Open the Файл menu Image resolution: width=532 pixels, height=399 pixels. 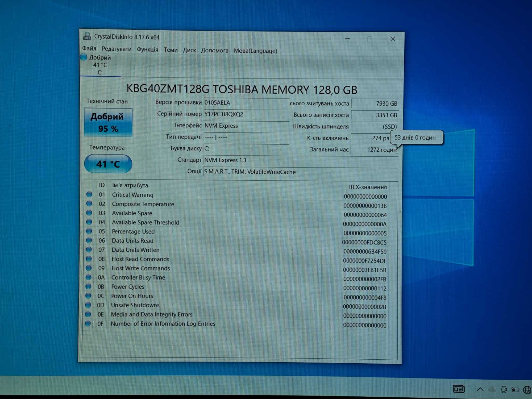(89, 48)
